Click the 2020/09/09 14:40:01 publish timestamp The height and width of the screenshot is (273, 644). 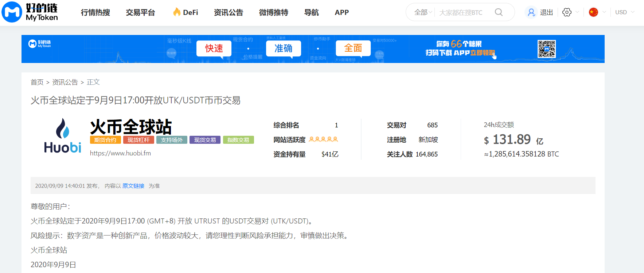pyautogui.click(x=60, y=186)
